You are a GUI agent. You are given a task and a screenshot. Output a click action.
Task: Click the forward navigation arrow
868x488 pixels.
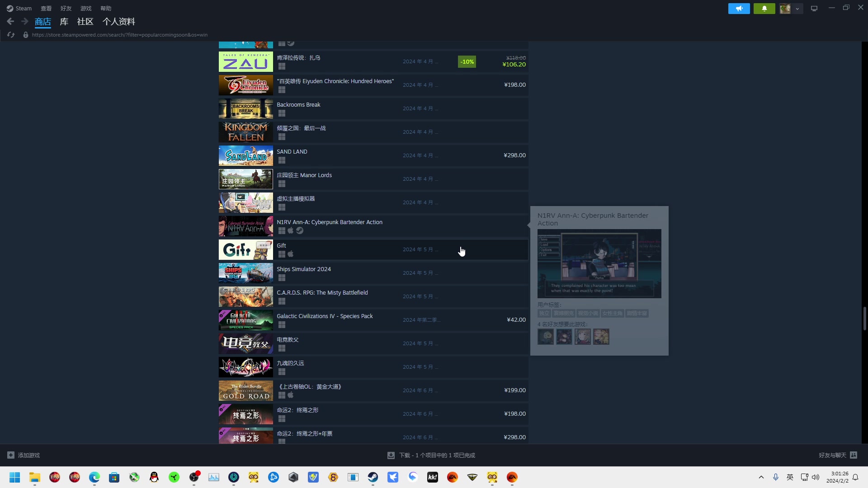pos(25,21)
